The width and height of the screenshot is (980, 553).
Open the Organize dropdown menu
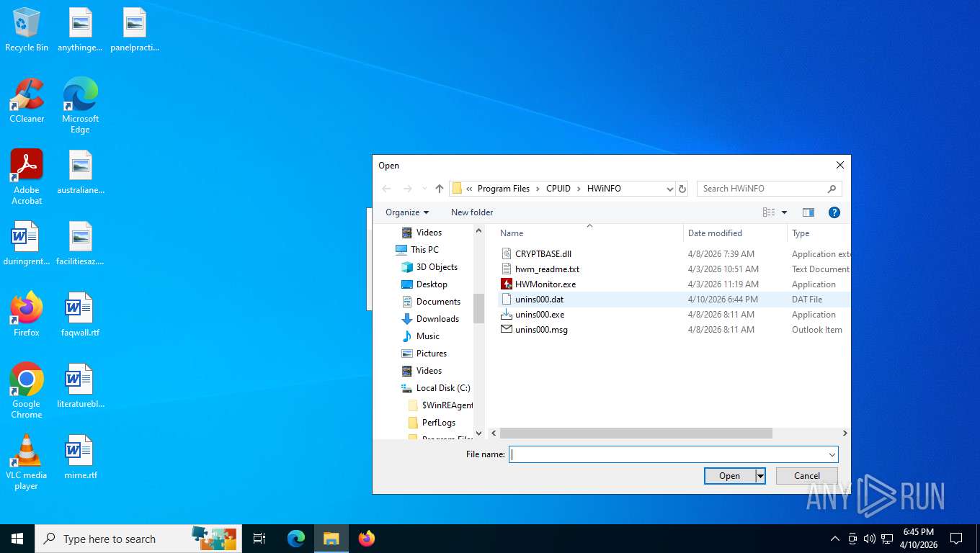tap(407, 212)
